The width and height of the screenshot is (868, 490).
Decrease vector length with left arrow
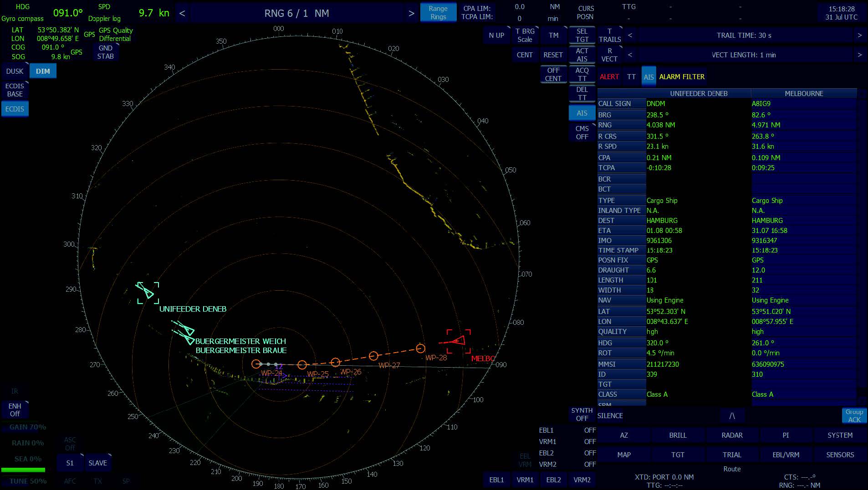[x=630, y=55]
